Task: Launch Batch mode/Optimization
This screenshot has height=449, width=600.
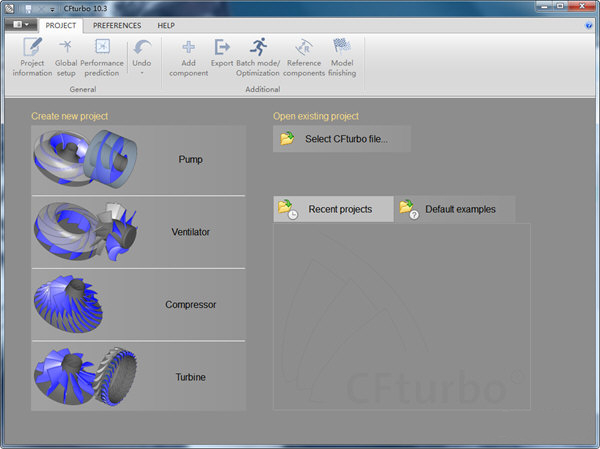Action: click(x=258, y=57)
